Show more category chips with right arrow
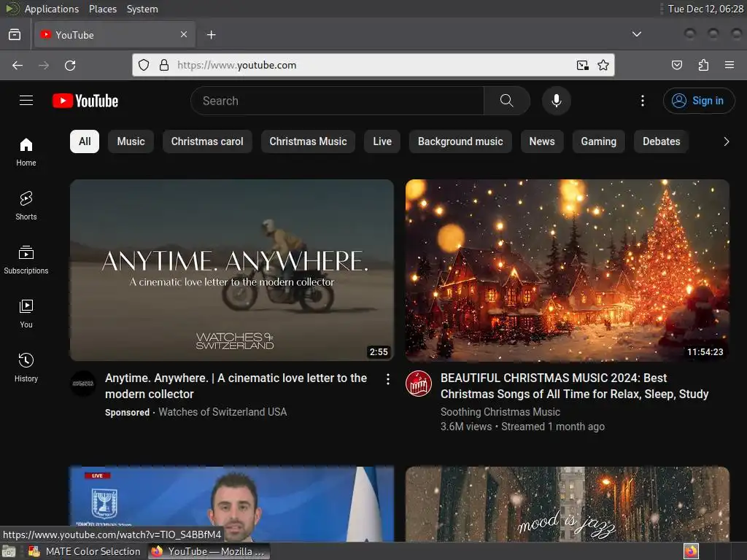The width and height of the screenshot is (747, 560). (x=726, y=141)
